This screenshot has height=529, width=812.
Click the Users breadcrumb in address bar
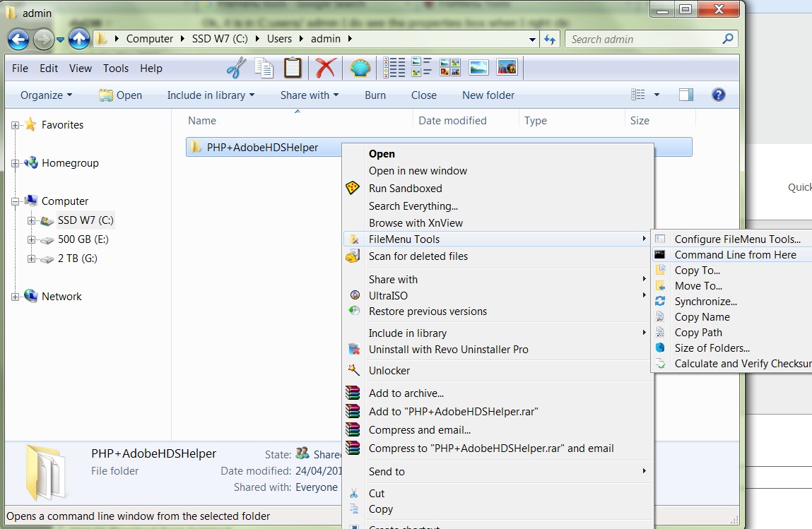(x=279, y=39)
